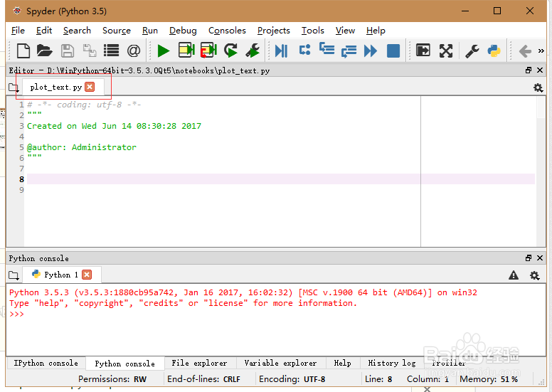The height and width of the screenshot is (392, 552).
Task: Open editor options gear menu
Action: (x=538, y=88)
